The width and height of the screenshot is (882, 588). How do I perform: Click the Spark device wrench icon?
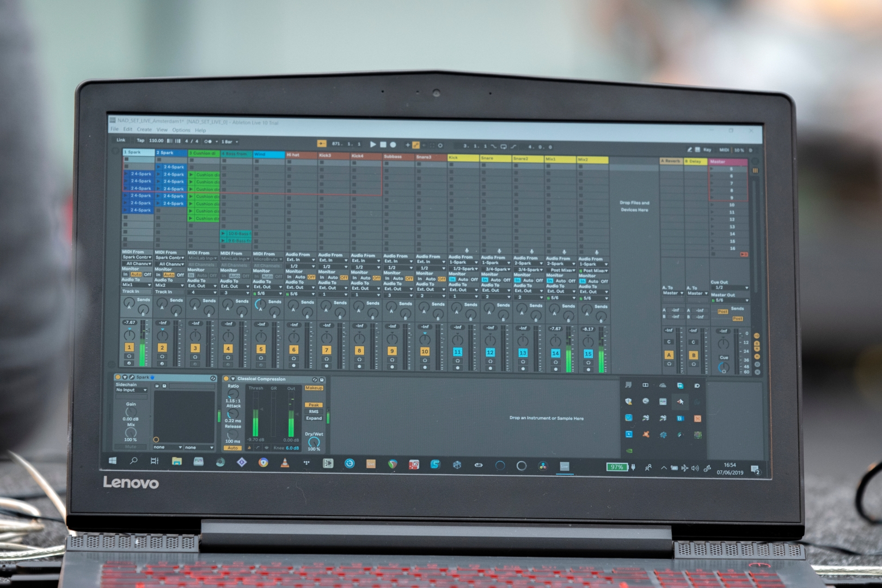click(132, 377)
